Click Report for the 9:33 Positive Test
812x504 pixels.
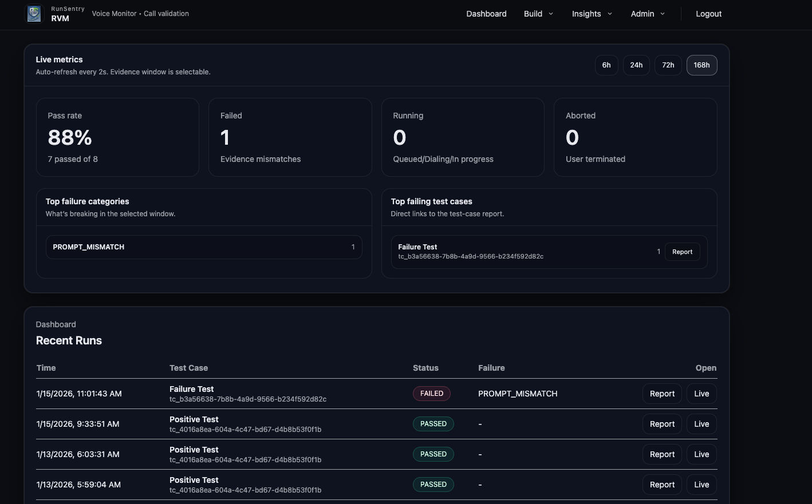(x=662, y=423)
